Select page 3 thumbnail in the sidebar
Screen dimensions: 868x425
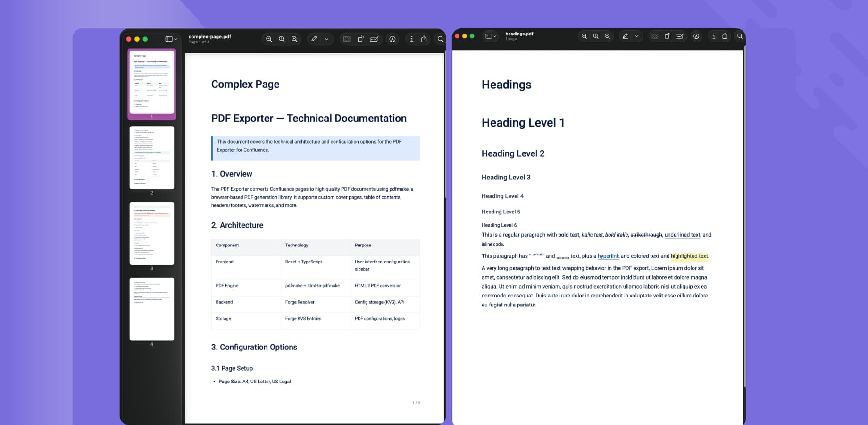click(x=152, y=233)
